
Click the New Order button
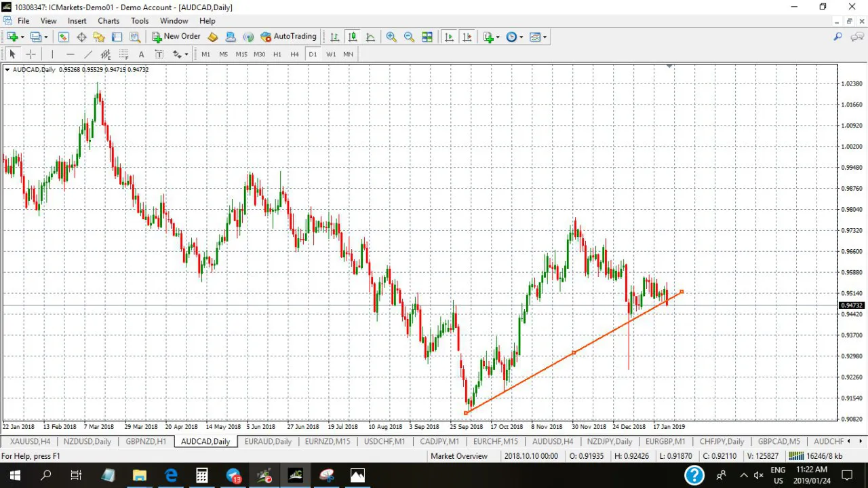[x=176, y=37]
